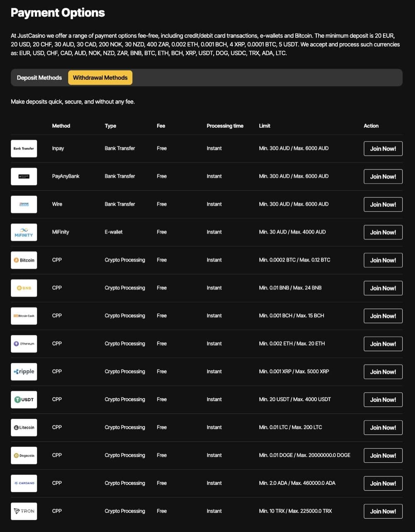
Task: Click the MiFinity method name
Action: 61,232
